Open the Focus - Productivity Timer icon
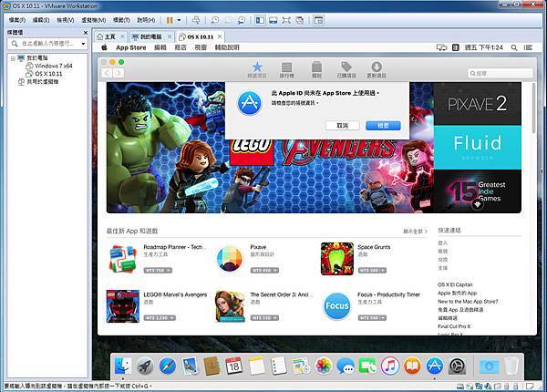The image size is (547, 392). coord(336,306)
